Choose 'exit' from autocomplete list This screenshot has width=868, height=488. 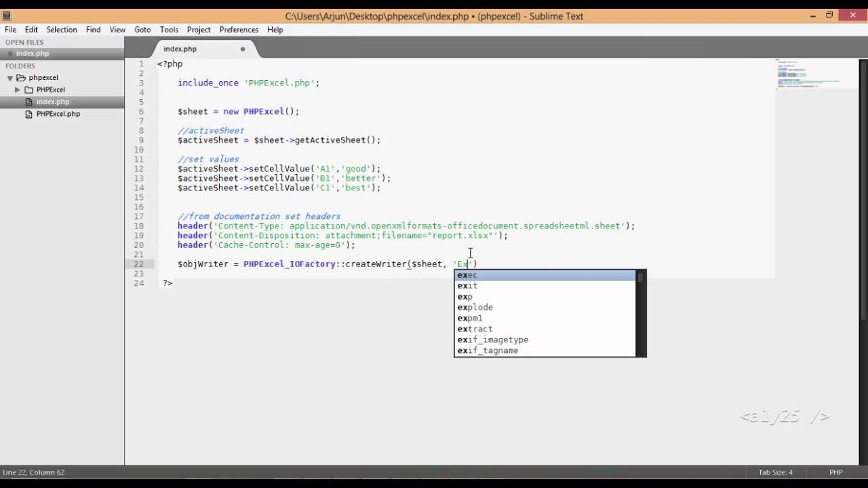tap(545, 286)
